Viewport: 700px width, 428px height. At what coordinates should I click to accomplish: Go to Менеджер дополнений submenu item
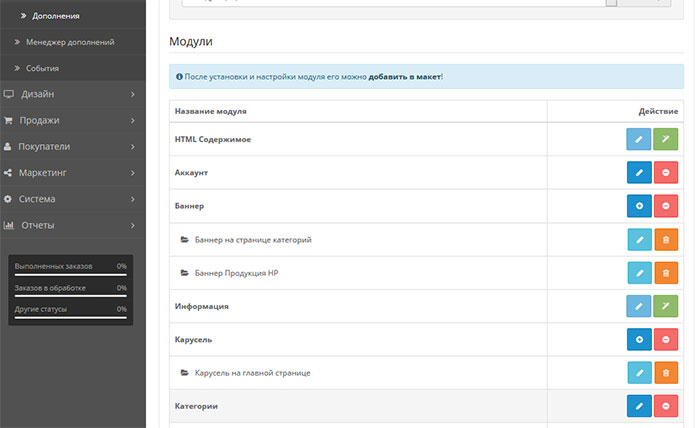pyautogui.click(x=70, y=42)
